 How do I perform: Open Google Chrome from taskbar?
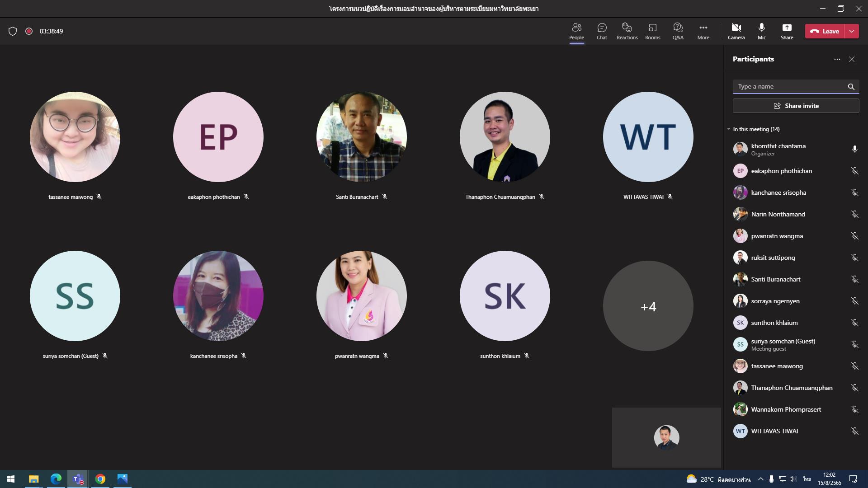[100, 479]
